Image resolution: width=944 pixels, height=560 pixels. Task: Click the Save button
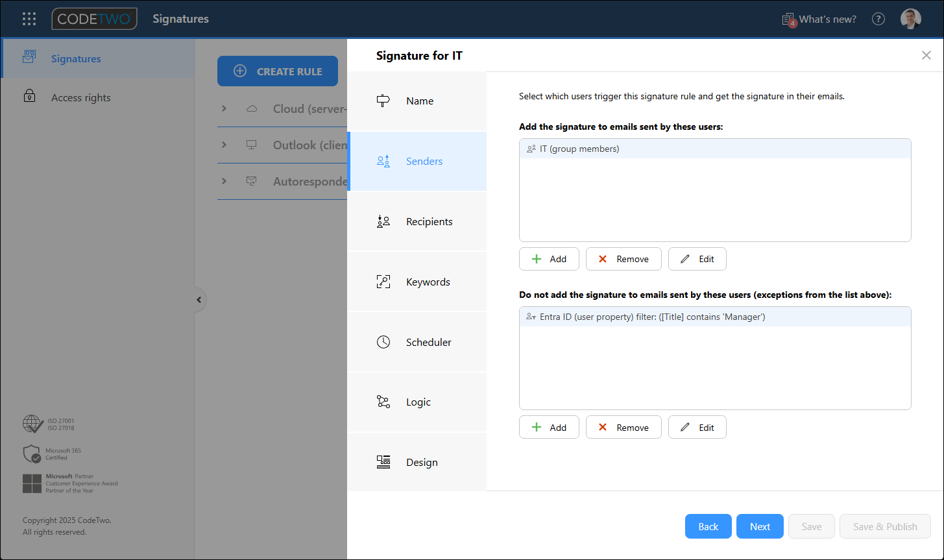click(x=812, y=526)
